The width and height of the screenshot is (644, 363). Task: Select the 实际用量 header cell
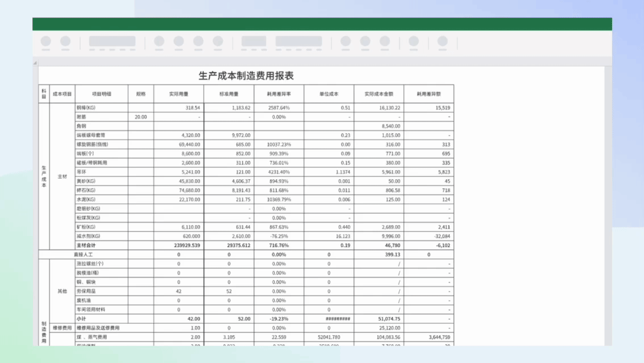(179, 94)
